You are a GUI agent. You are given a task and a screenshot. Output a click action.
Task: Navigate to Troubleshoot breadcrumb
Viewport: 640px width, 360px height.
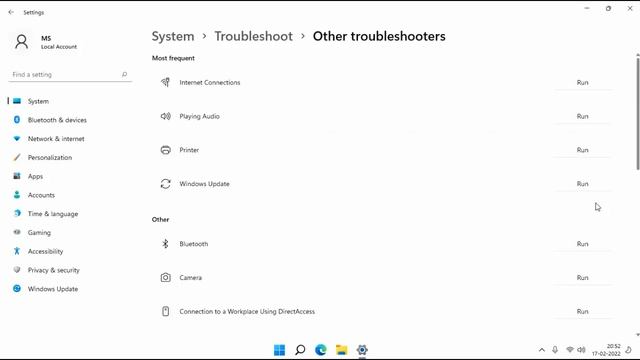coord(253,36)
